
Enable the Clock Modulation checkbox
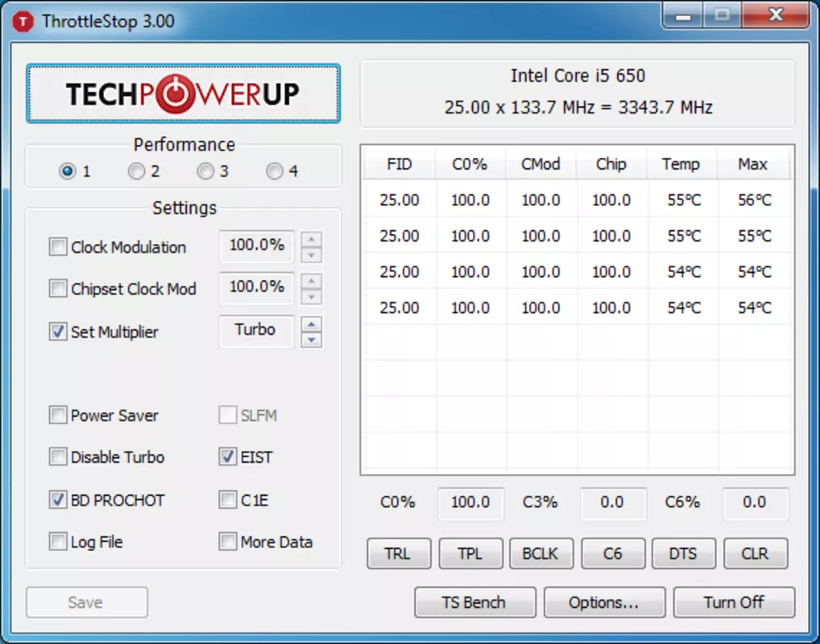pyautogui.click(x=57, y=246)
